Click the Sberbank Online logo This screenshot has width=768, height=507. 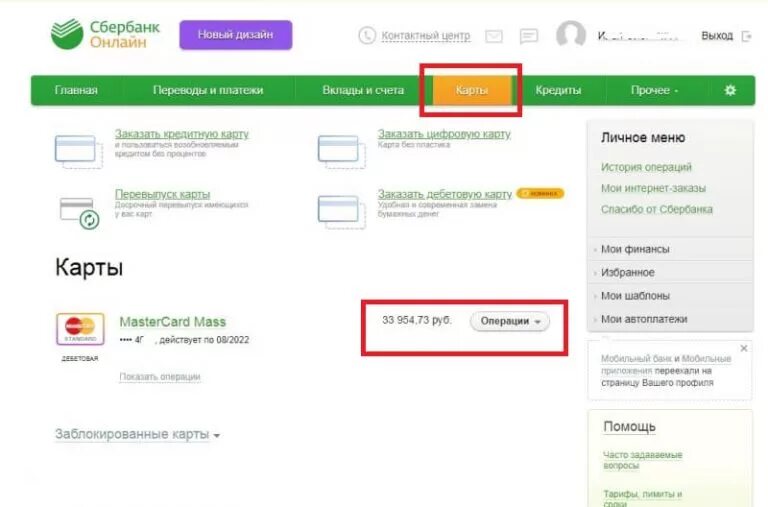105,34
